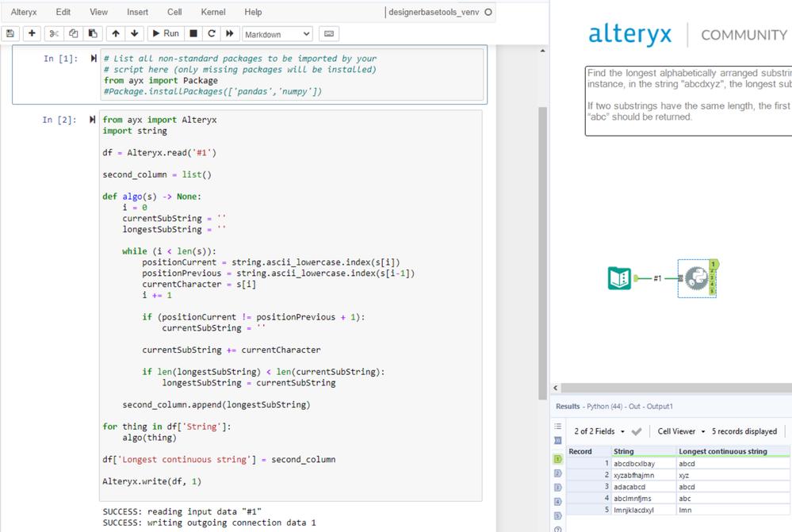
Task: Interrupt kernel with the stop icon
Action: [193, 33]
